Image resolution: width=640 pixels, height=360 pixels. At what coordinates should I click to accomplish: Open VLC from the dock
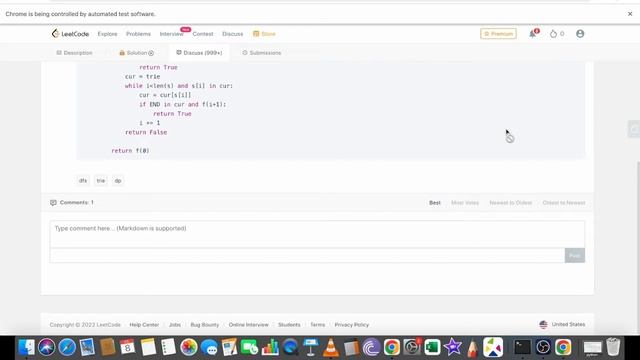pos(331,347)
